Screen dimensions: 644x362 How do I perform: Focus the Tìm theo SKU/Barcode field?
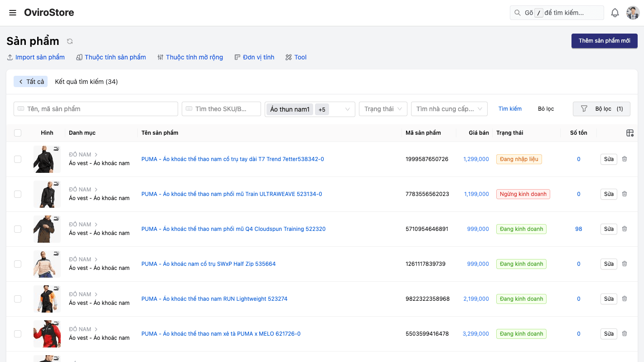pyautogui.click(x=221, y=109)
